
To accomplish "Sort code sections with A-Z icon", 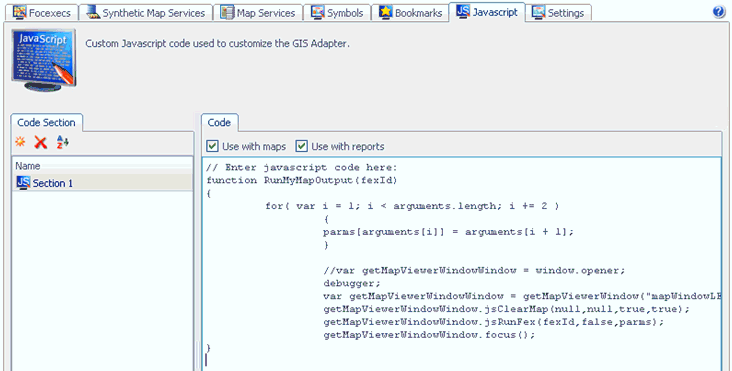I will point(63,142).
